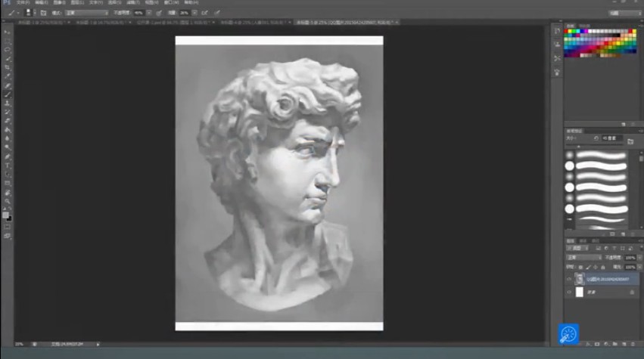644x359 pixels.
Task: Click the add layer mask icon
Action: tap(597, 344)
